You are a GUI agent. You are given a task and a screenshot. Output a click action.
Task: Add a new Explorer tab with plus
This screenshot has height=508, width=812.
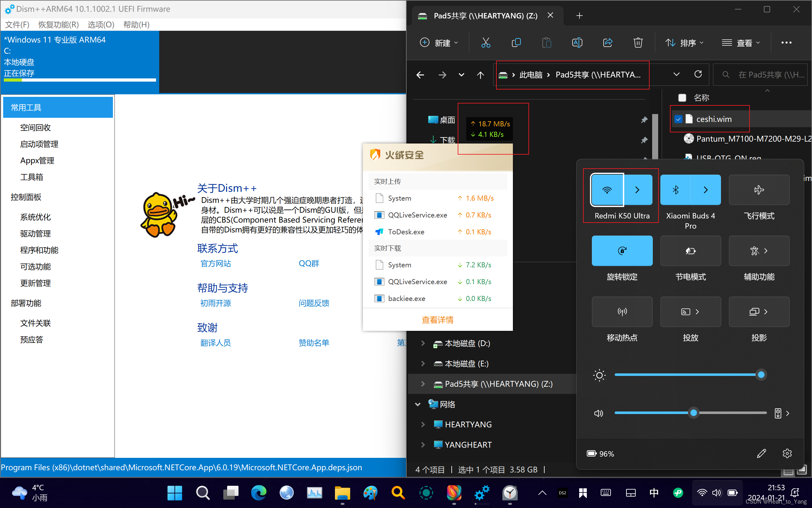[x=580, y=16]
